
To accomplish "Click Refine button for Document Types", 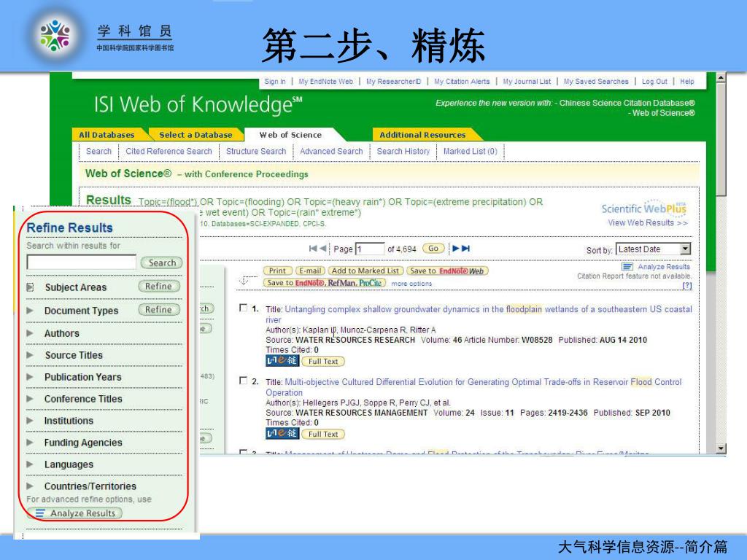I will point(159,309).
